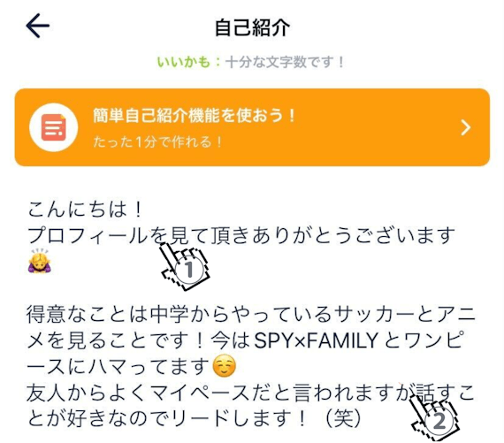Click the 自己紹介 page title
The height and width of the screenshot is (443, 504).
pyautogui.click(x=252, y=27)
